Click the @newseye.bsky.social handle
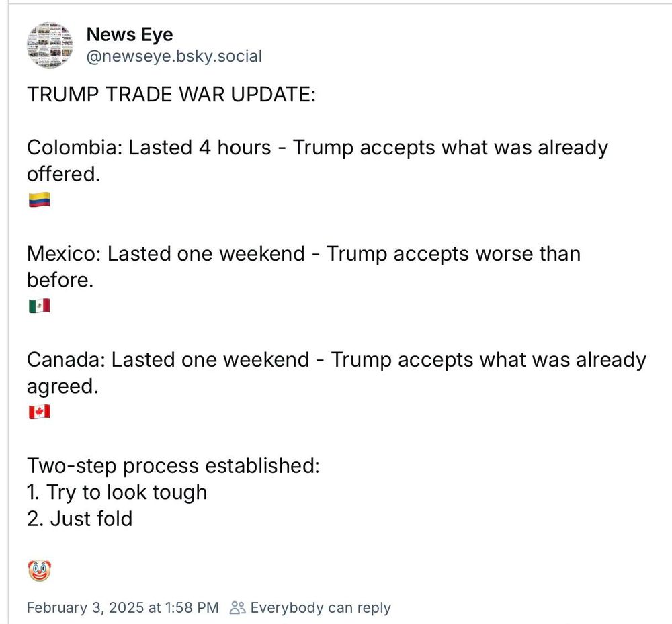Viewport: 672px width, 624px height. coord(174,56)
